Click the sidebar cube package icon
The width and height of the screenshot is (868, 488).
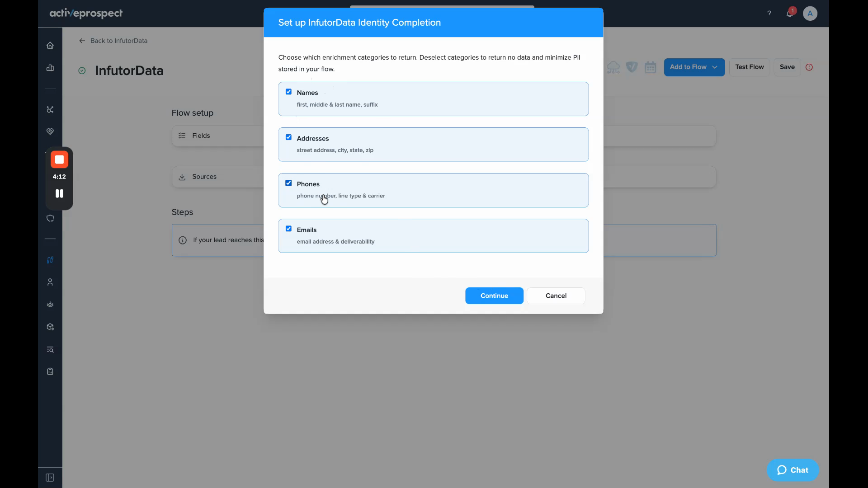50,327
